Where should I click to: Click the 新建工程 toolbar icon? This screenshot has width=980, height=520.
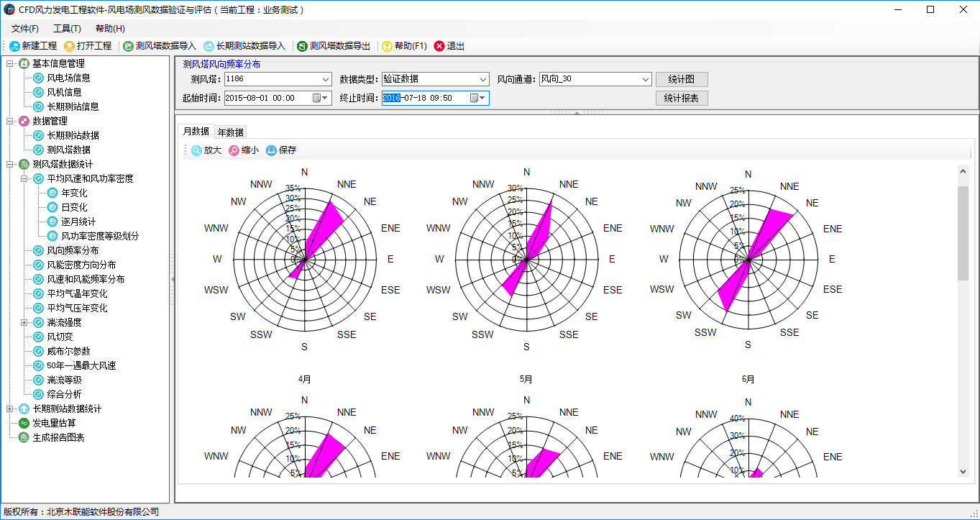point(14,46)
